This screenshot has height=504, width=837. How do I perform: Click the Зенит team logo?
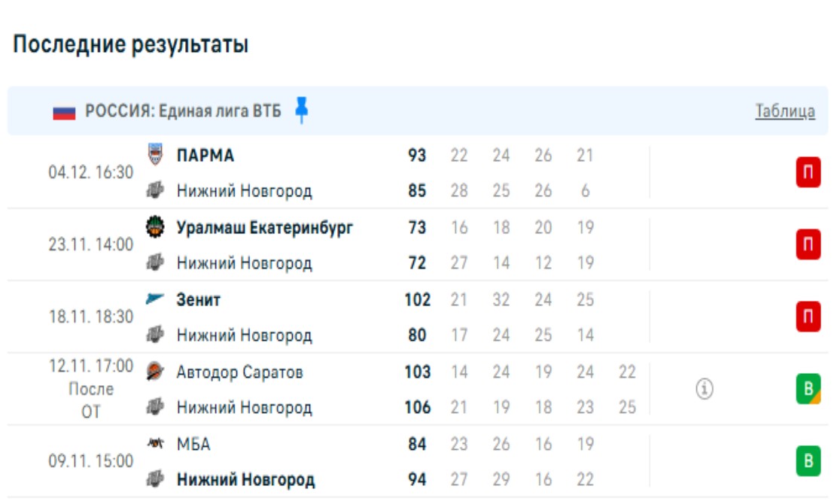click(x=154, y=299)
